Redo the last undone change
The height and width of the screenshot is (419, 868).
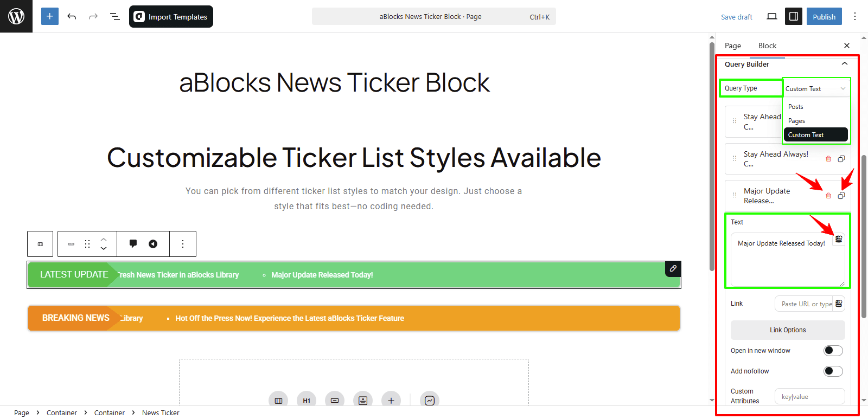(93, 16)
